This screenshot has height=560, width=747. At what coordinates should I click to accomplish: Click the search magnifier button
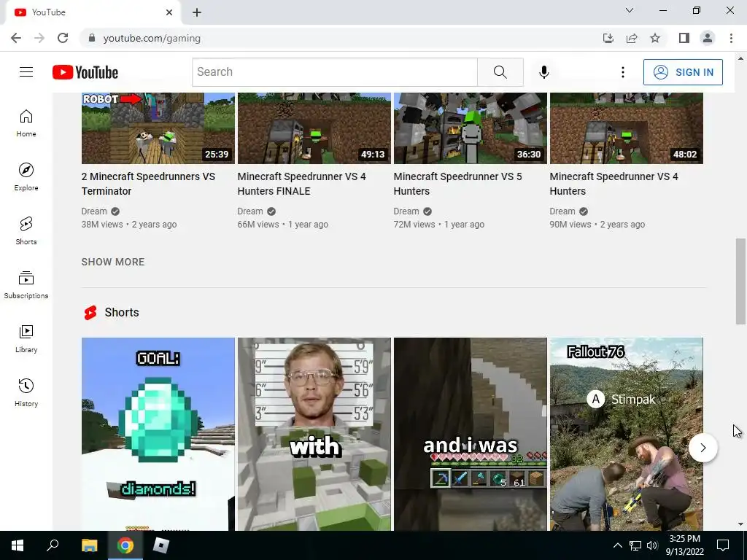(x=500, y=72)
